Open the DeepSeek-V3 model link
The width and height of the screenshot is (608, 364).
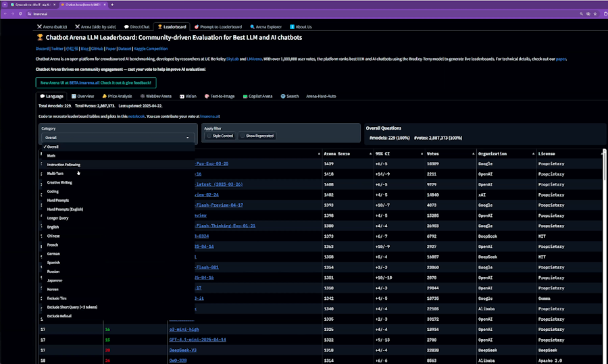pyautogui.click(x=183, y=350)
